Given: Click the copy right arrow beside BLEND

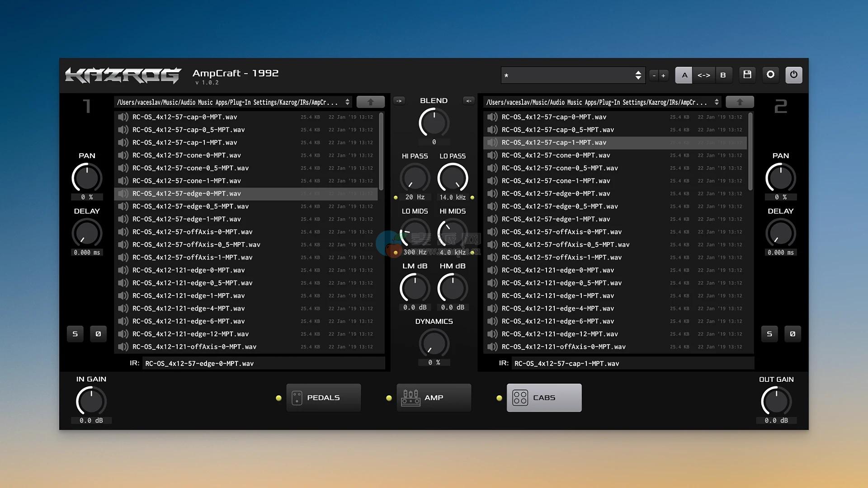Looking at the screenshot, I should point(399,101).
